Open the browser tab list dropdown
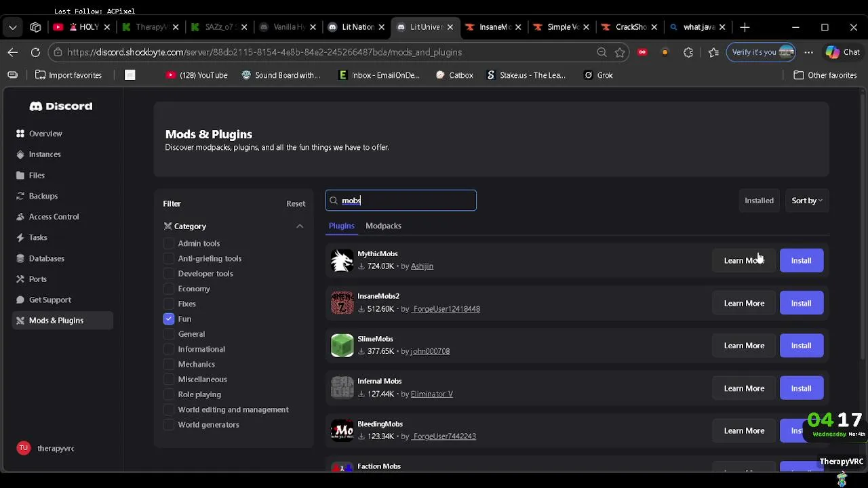This screenshot has height=488, width=868. 13,28
